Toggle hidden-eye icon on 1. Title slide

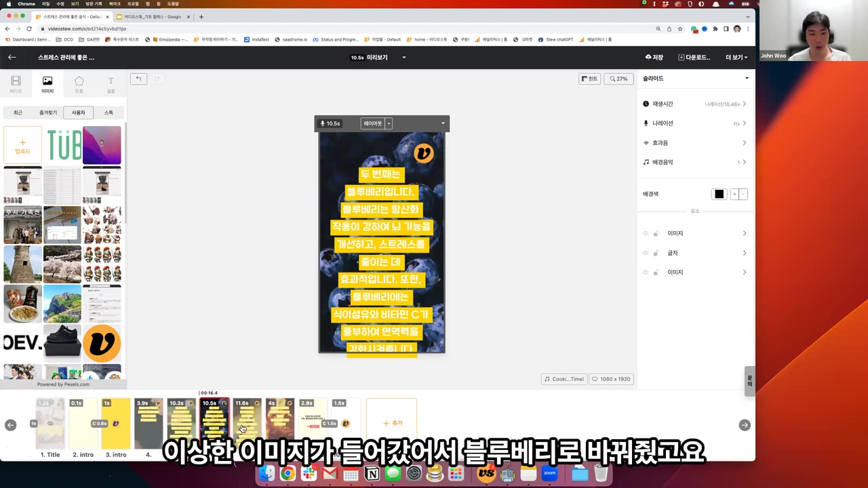[50, 424]
